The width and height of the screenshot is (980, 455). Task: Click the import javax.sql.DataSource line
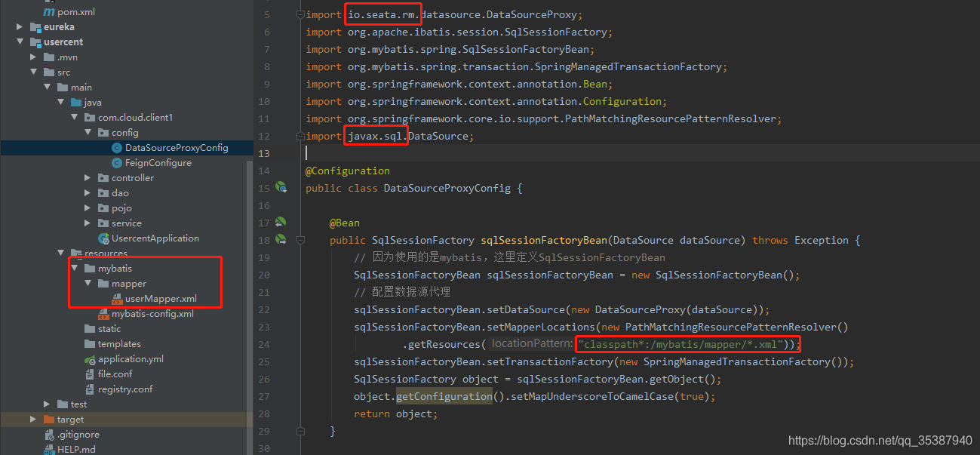tap(390, 136)
